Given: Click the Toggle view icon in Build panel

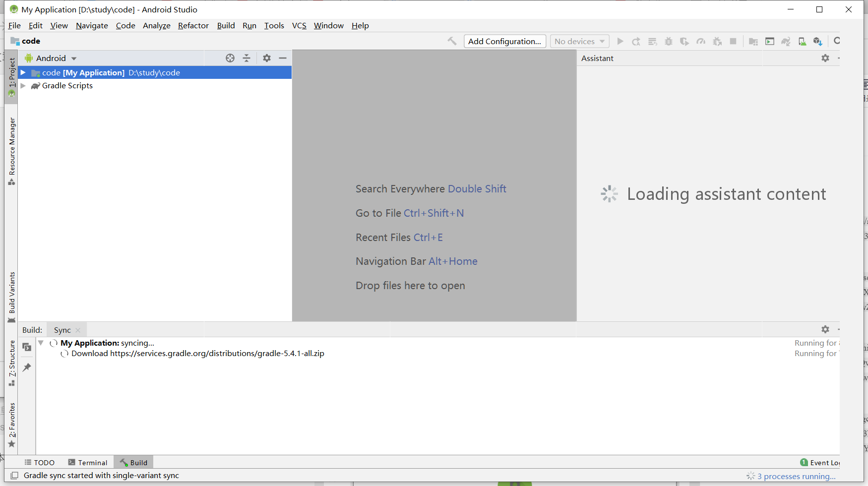Looking at the screenshot, I should pyautogui.click(x=27, y=347).
